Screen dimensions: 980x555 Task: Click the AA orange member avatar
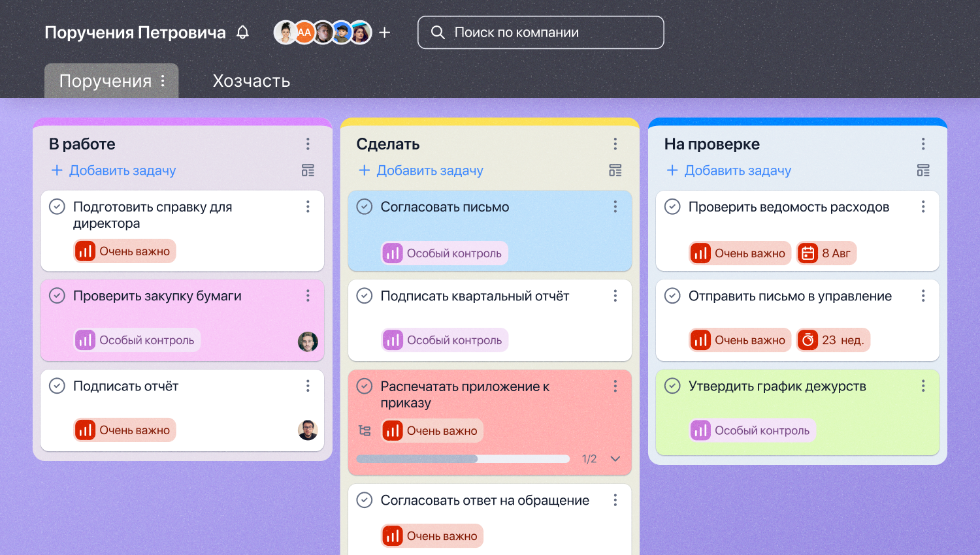point(304,32)
